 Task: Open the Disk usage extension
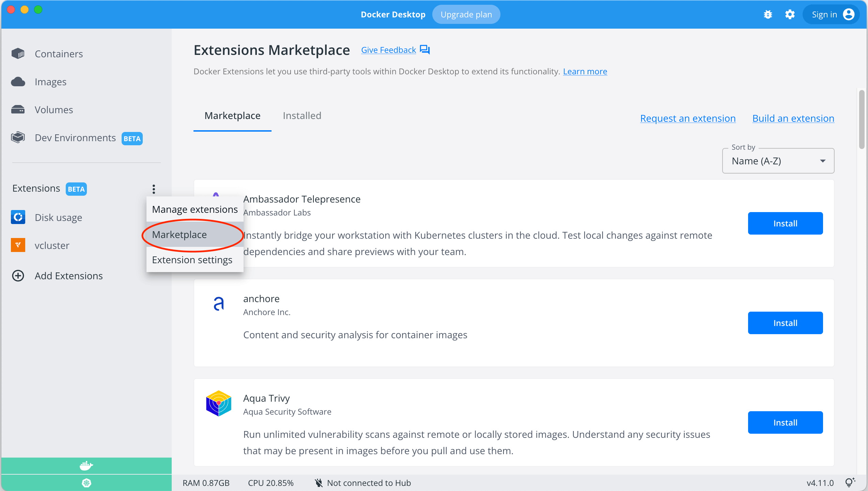coord(58,217)
